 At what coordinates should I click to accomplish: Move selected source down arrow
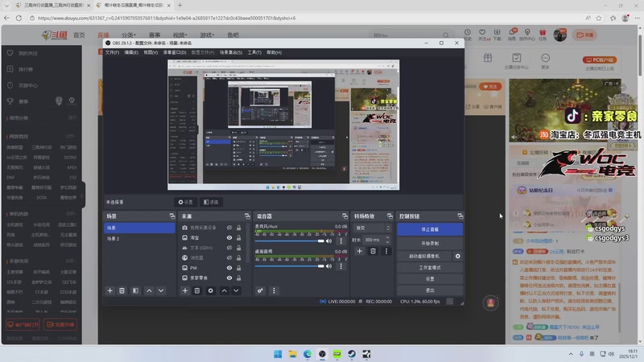(236, 290)
